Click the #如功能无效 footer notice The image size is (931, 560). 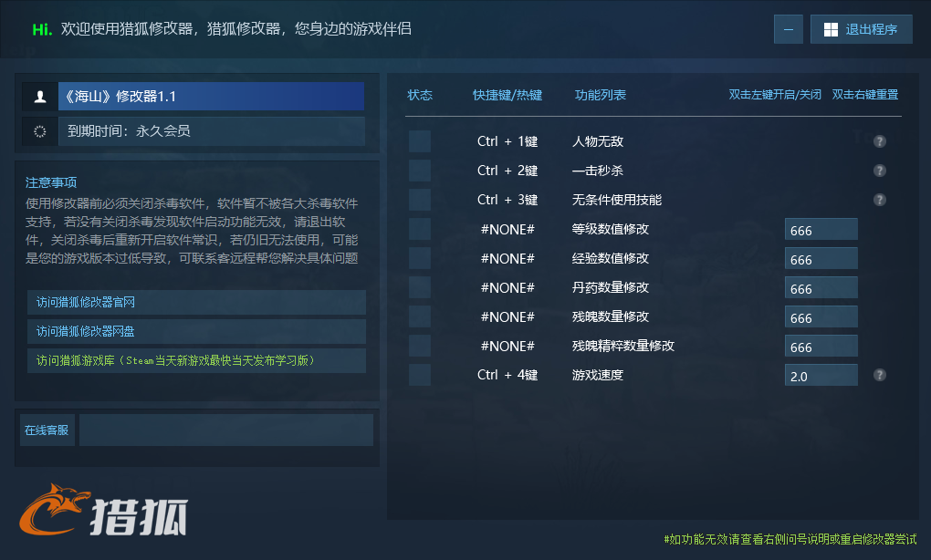tap(790, 539)
